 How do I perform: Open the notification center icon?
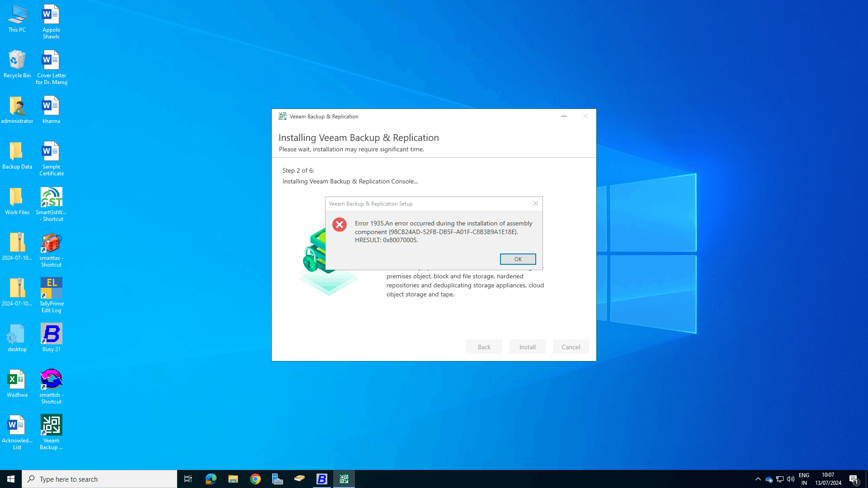(854, 479)
